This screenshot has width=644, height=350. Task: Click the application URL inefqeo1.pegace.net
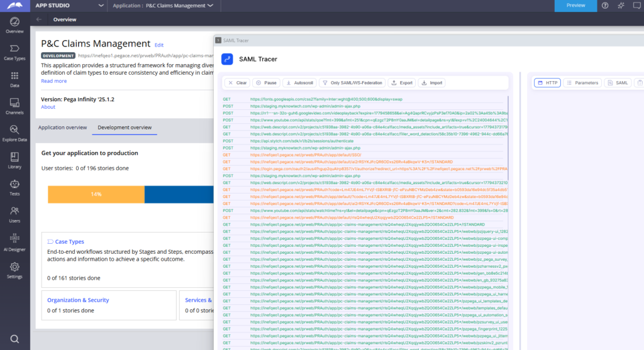tap(146, 56)
